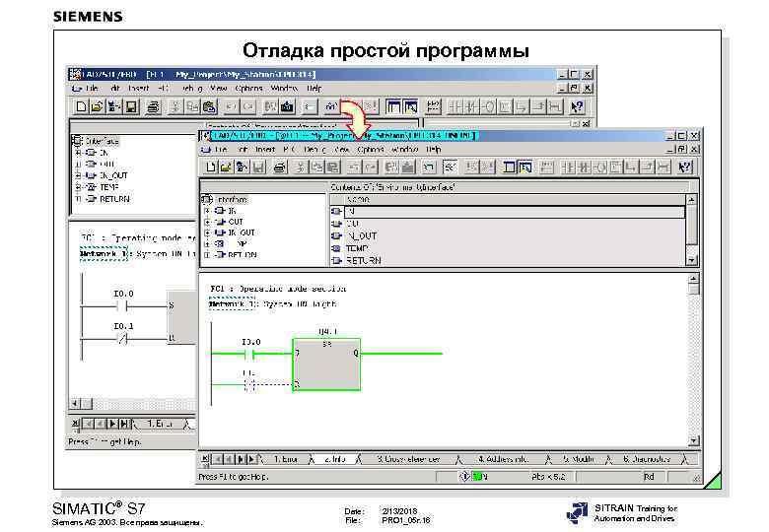Expand IN_OUT node in back window interface tree
The height and width of the screenshot is (532, 769).
[x=78, y=175]
